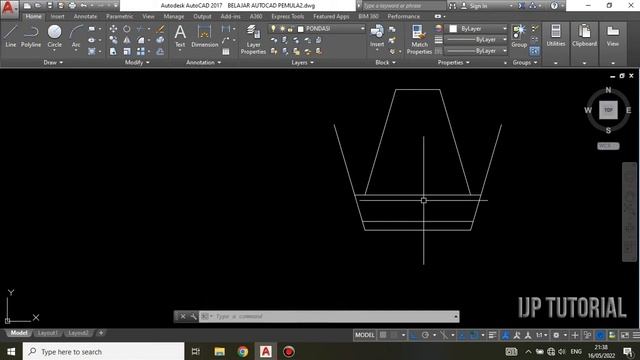Expand the Annotation panel
The width and height of the screenshot is (640, 360).
point(203,62)
